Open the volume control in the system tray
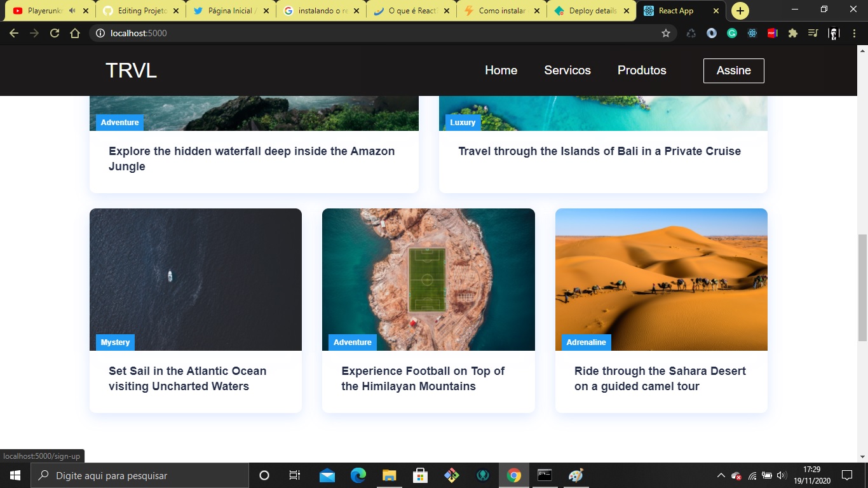 (x=780, y=475)
